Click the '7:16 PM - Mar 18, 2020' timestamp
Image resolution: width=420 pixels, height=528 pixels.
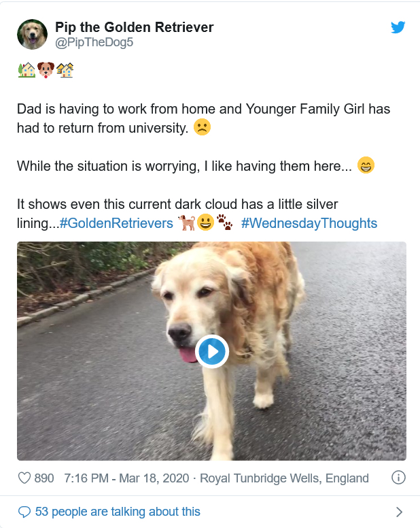pyautogui.click(x=126, y=478)
